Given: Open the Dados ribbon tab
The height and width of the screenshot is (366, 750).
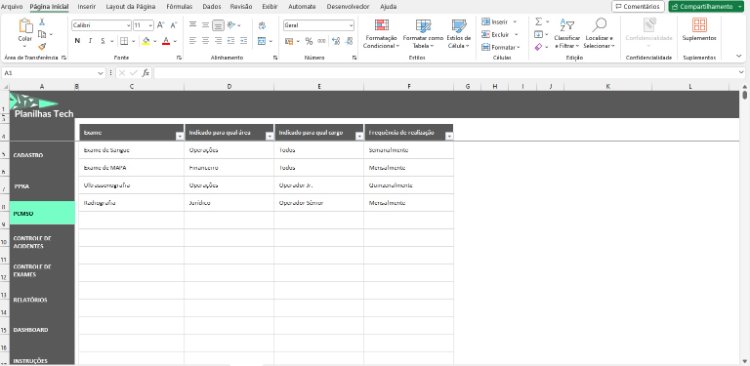Looking at the screenshot, I should (211, 7).
